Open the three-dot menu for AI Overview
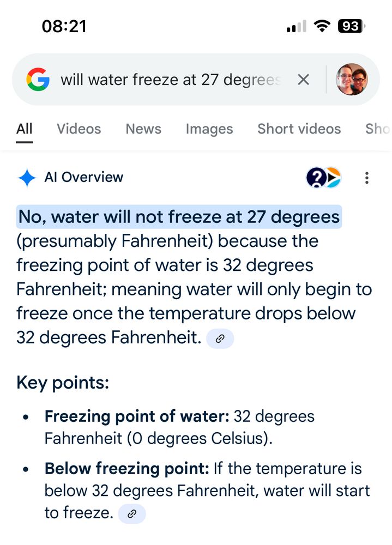Screen dimensions: 392x545 [367, 178]
